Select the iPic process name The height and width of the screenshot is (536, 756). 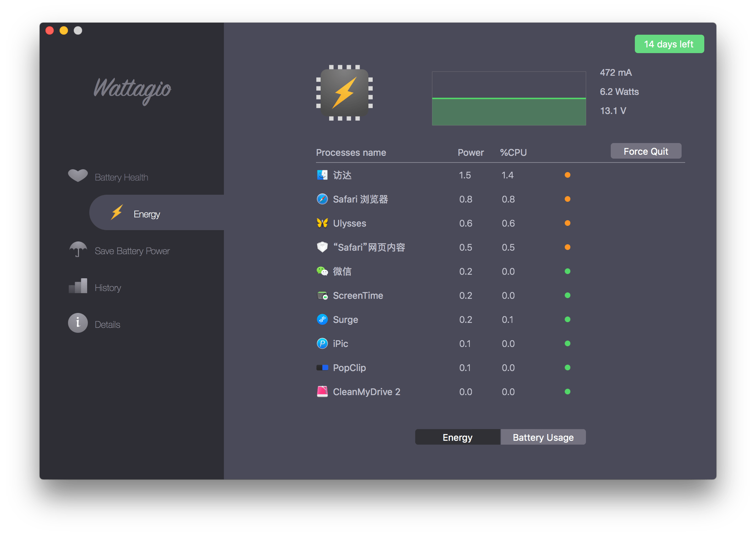tap(340, 343)
